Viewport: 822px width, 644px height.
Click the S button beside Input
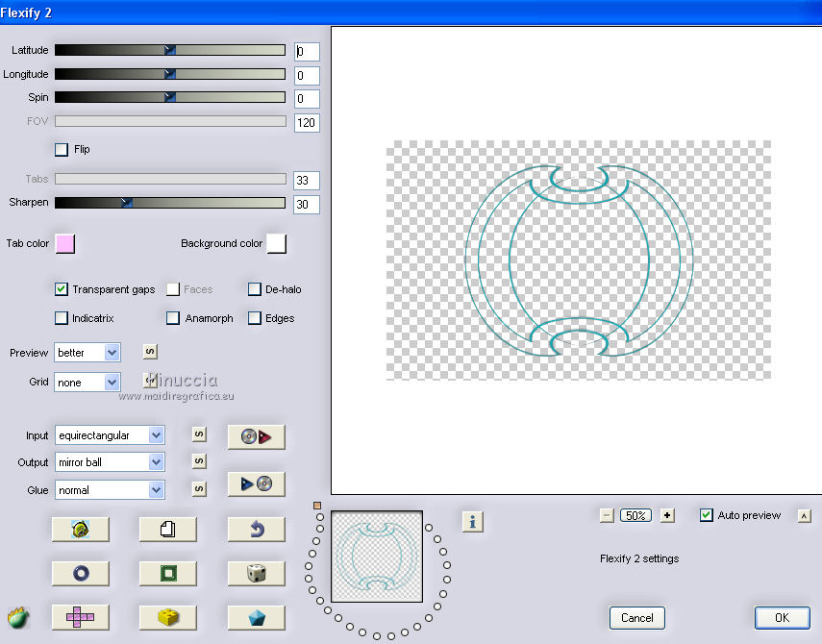pos(199,433)
